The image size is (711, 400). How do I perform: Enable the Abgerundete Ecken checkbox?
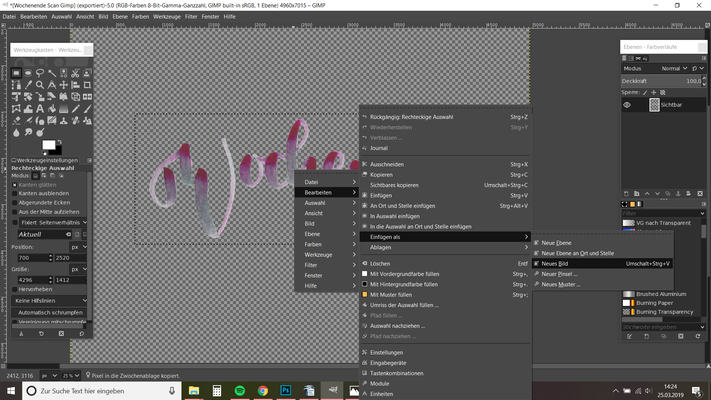point(15,202)
